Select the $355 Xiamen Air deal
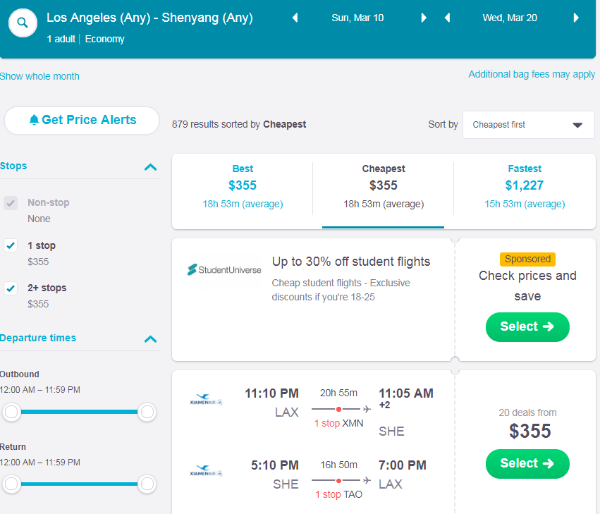The height and width of the screenshot is (514, 600). click(527, 463)
